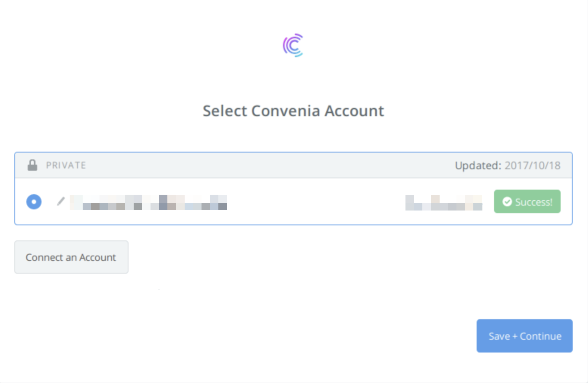Viewport: 588px width, 383px height.
Task: Click the green Success! test button
Action: click(527, 201)
